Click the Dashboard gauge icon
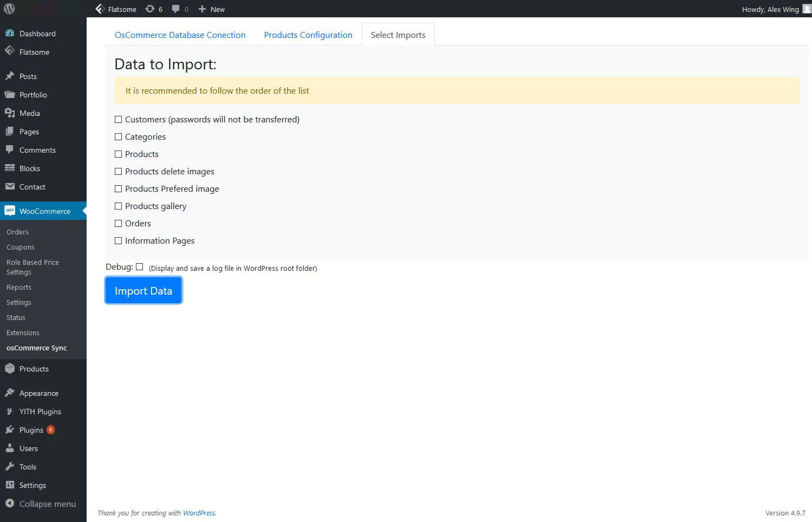The image size is (812, 522). click(x=10, y=33)
